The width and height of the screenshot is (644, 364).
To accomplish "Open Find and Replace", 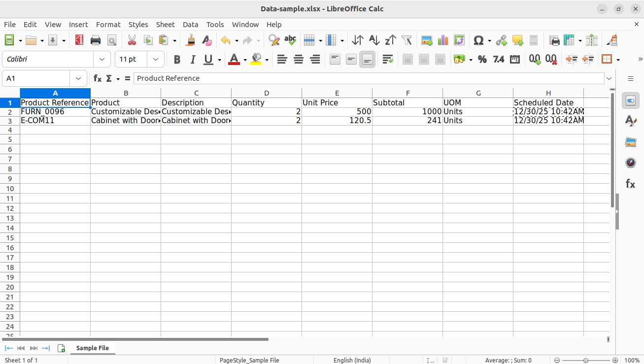I will [x=274, y=40].
